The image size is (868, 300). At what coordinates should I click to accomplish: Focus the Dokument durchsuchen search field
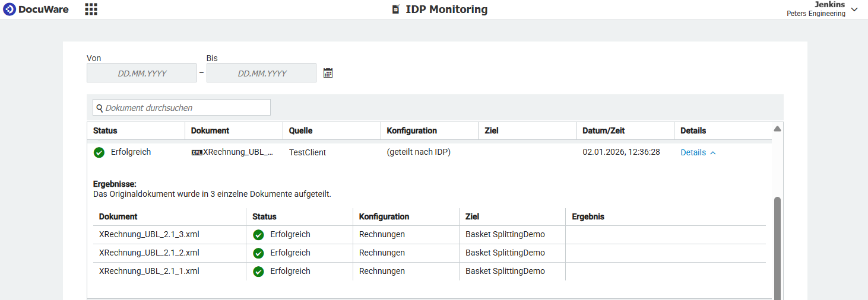coord(184,108)
